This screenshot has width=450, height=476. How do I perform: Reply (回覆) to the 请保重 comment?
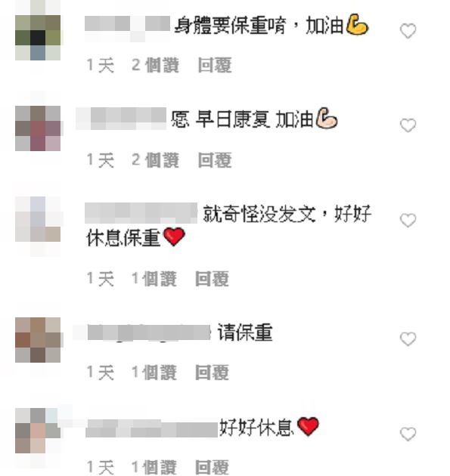tap(212, 372)
